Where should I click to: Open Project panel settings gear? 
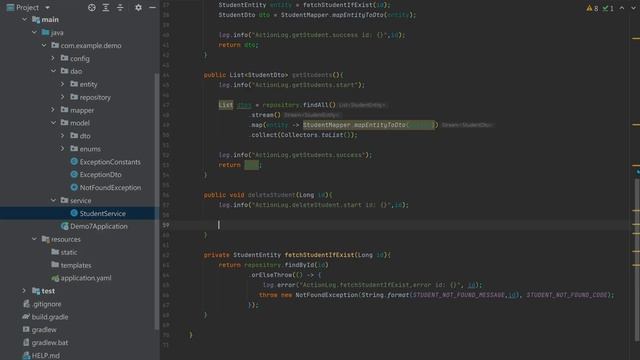click(138, 7)
